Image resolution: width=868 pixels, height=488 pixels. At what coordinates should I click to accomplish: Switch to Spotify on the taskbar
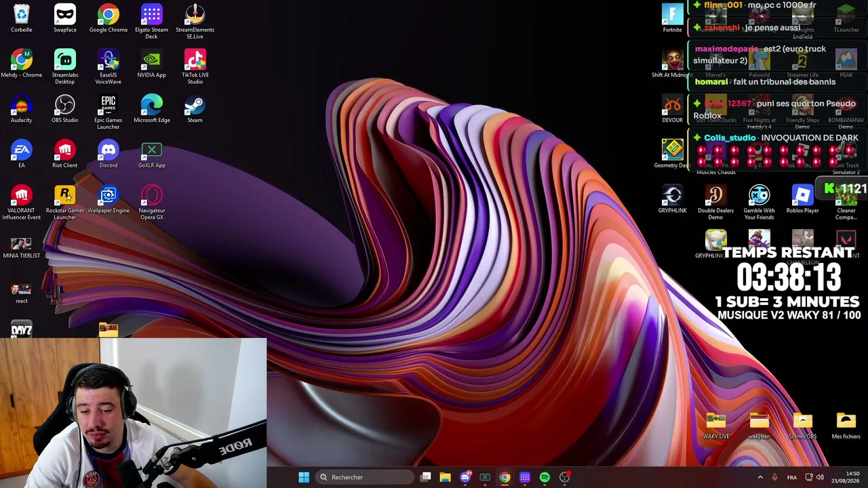coord(545,477)
